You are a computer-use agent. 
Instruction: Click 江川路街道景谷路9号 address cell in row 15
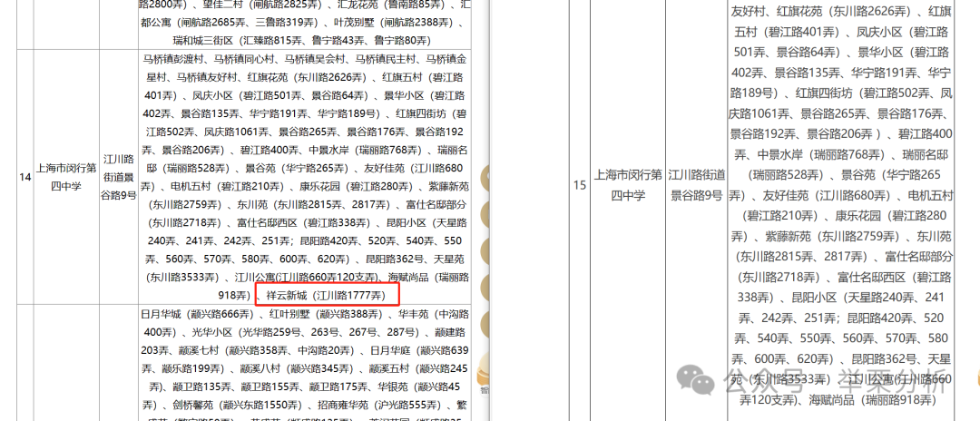click(697, 185)
